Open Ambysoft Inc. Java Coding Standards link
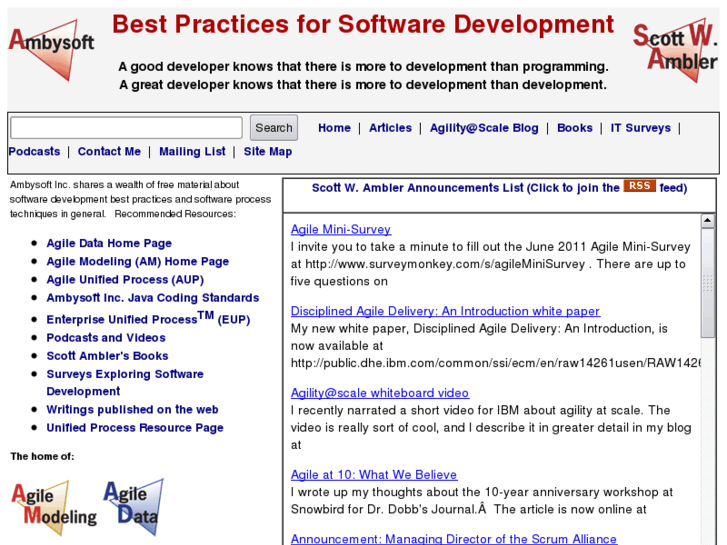The height and width of the screenshot is (545, 727). (x=153, y=298)
